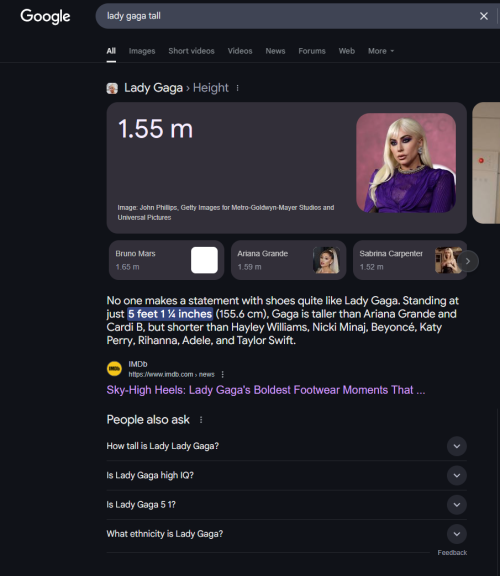Open options menu next to Height heading
The width and height of the screenshot is (500, 576).
237,88
